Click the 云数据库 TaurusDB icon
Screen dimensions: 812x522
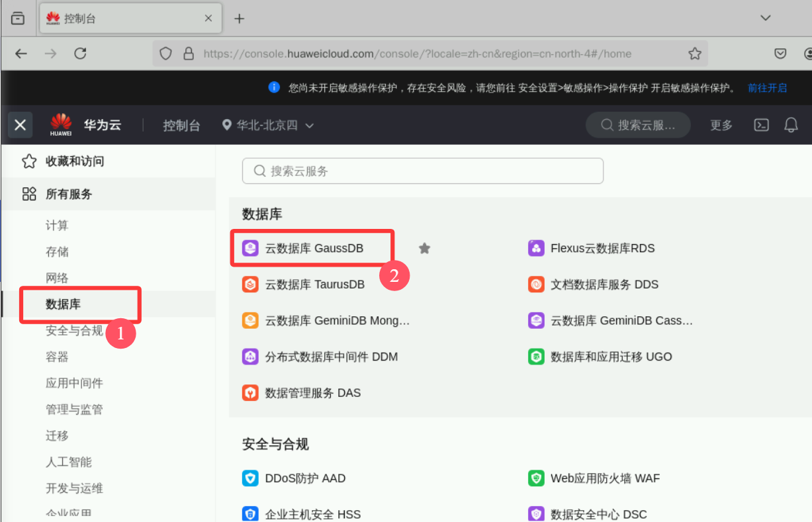249,284
